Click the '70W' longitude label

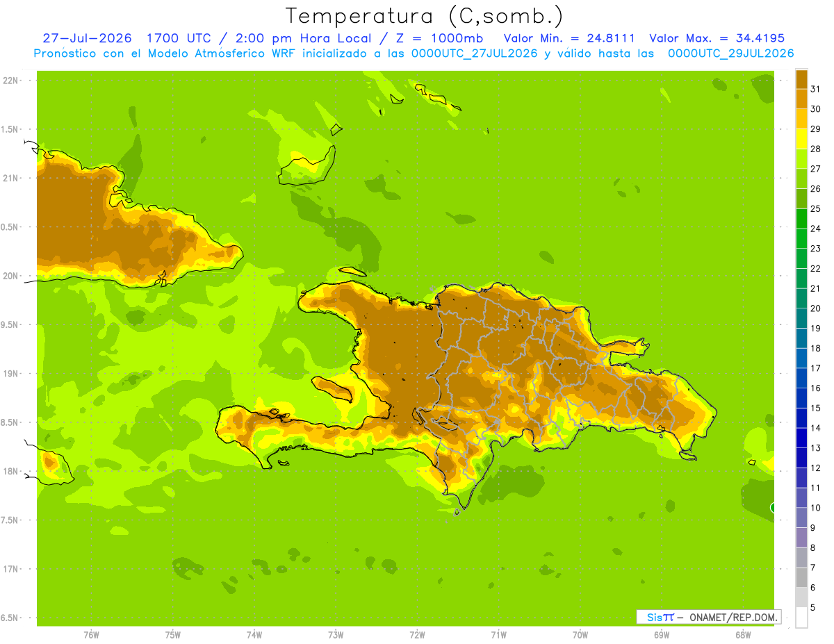580,635
